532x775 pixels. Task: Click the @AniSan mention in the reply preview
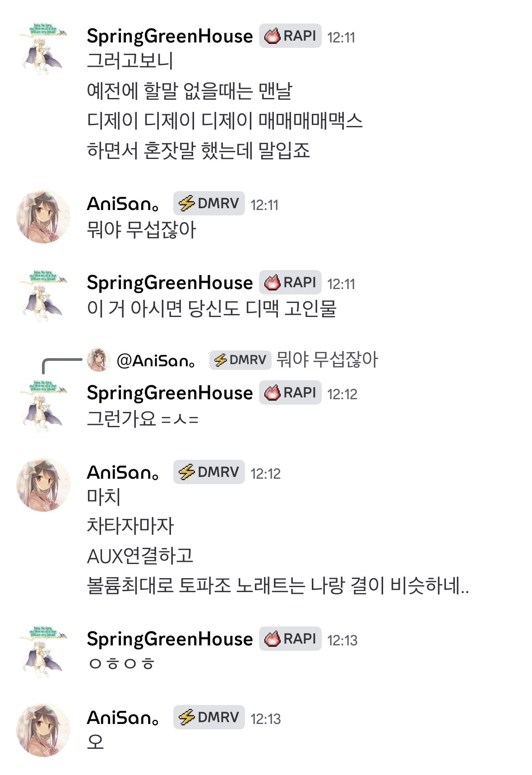pos(156,360)
